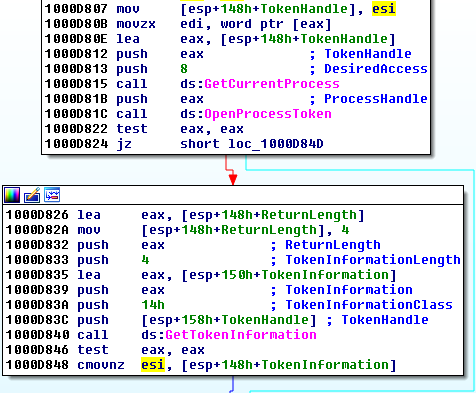Select address 1000D80B on the movzx line

(76, 24)
